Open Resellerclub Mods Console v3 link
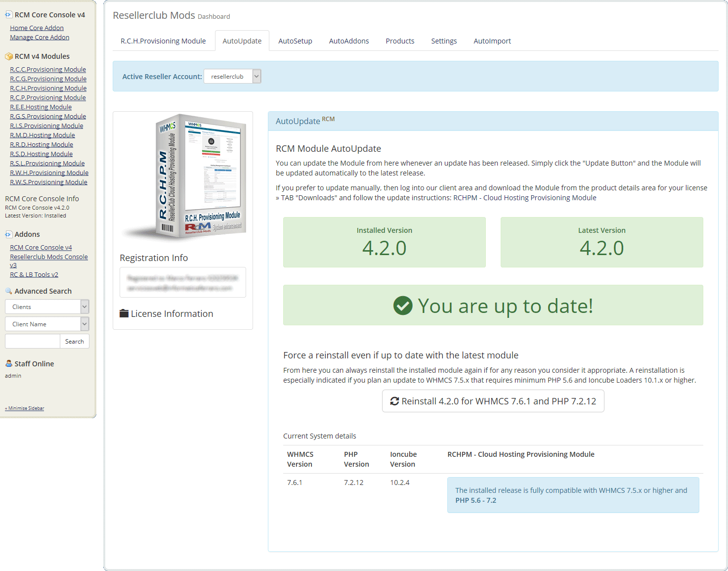This screenshot has height=571, width=728. (49, 257)
